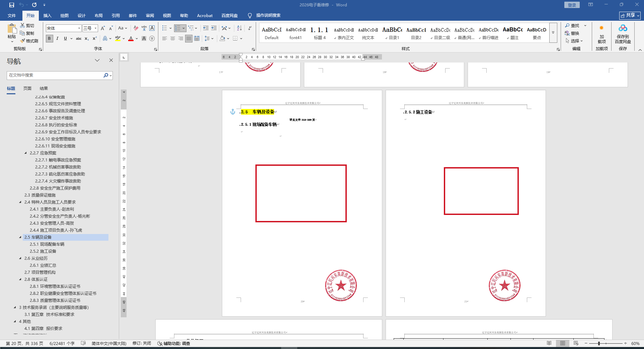Toggle superscript formatting
The image size is (644, 349).
(x=95, y=38)
